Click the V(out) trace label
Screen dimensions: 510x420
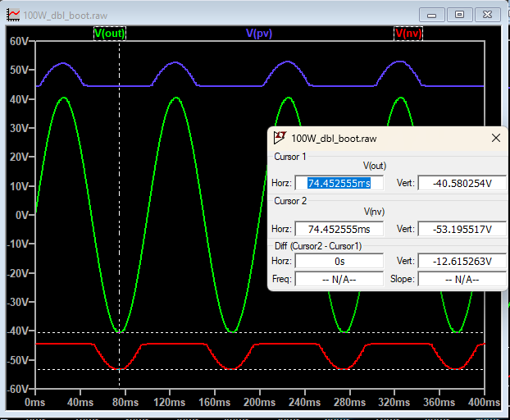tap(110, 34)
